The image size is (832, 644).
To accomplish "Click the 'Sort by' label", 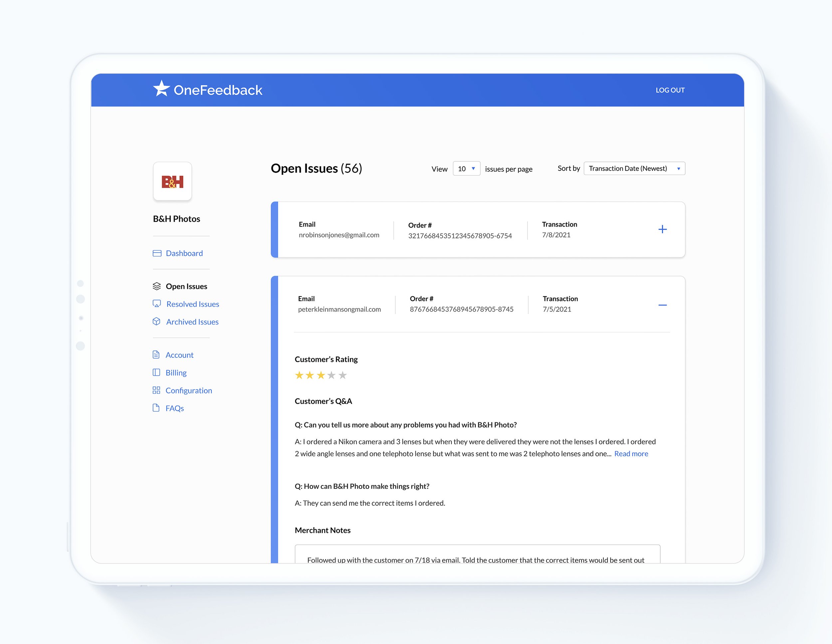I will (x=569, y=168).
